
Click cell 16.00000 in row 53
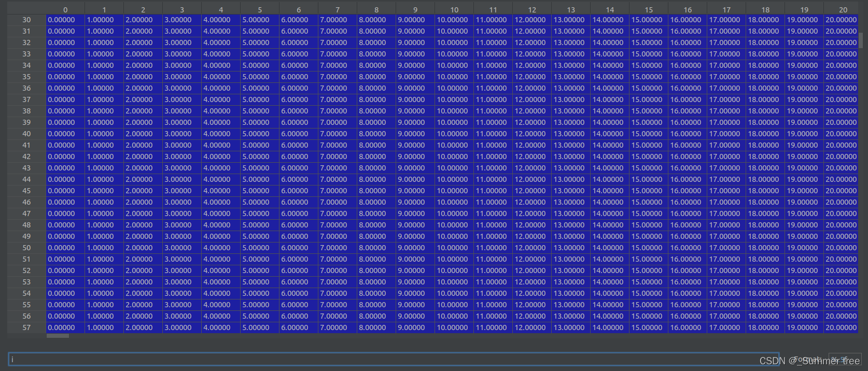click(x=688, y=282)
